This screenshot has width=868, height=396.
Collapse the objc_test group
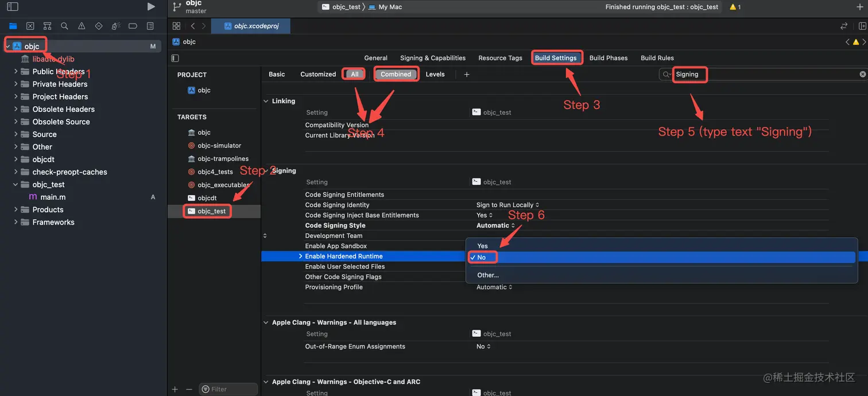pos(15,184)
